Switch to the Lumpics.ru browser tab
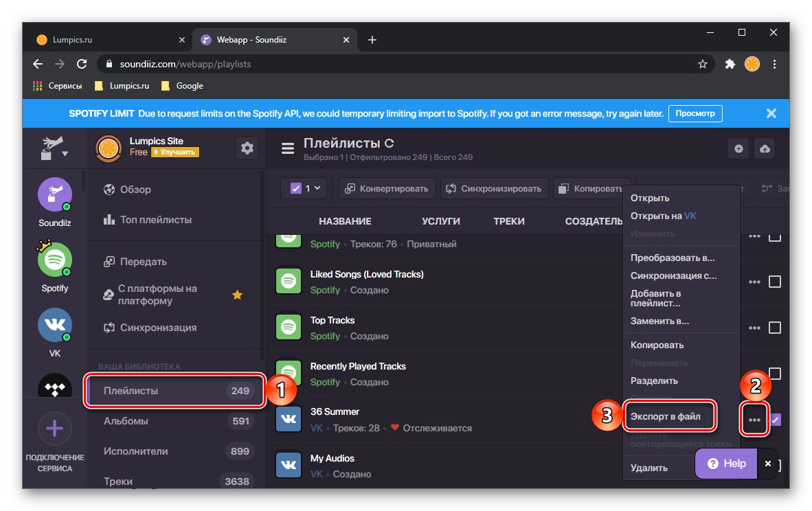812x511 pixels. 109,40
